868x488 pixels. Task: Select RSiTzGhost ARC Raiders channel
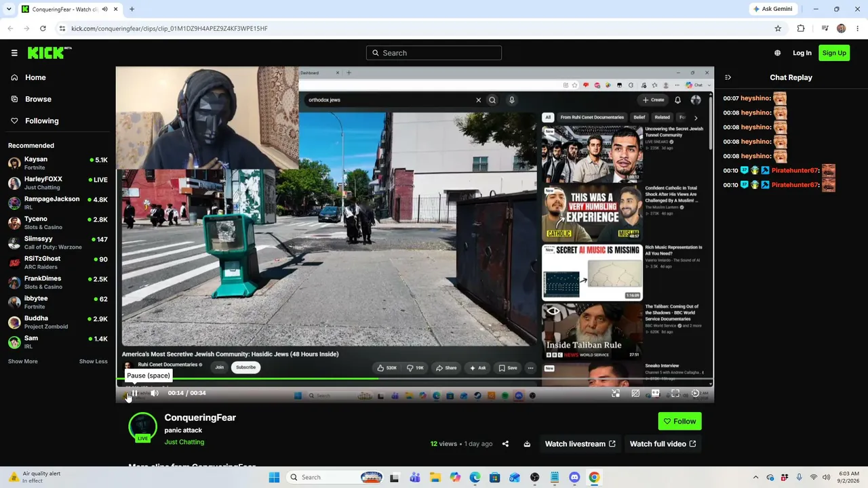click(58, 262)
